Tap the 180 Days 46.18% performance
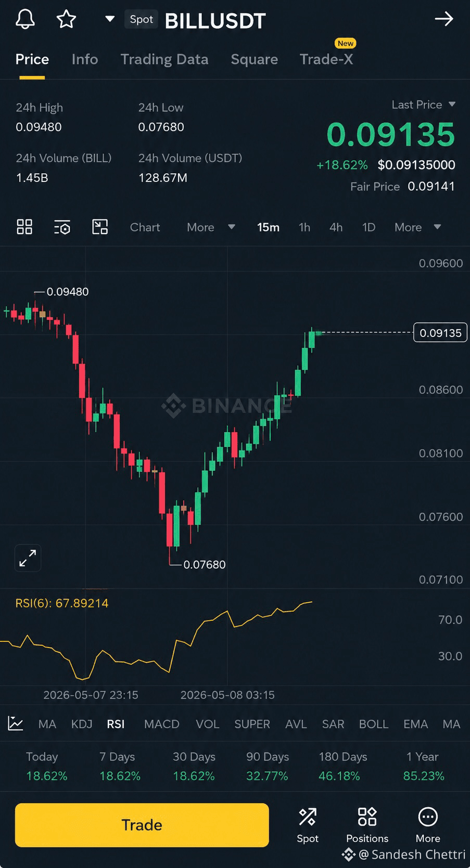 tap(339, 776)
